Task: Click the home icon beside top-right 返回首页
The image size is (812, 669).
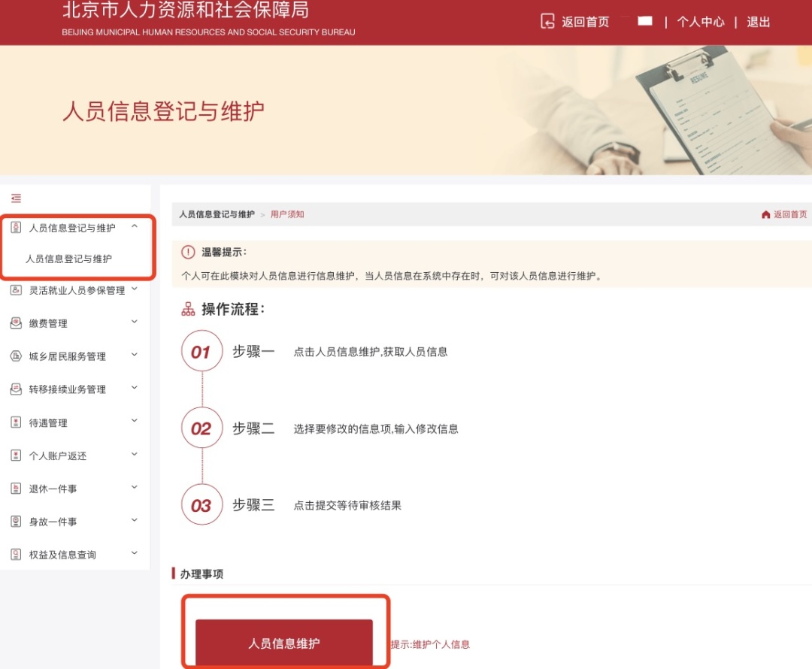Action: pyautogui.click(x=765, y=214)
